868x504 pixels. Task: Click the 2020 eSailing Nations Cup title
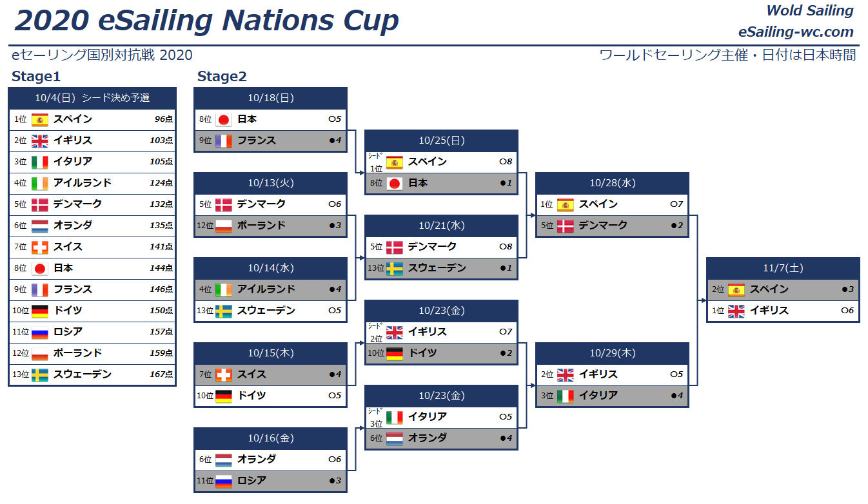[206, 21]
